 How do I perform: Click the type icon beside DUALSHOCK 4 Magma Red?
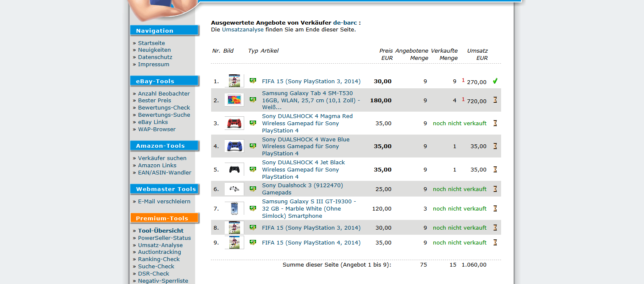coord(253,123)
